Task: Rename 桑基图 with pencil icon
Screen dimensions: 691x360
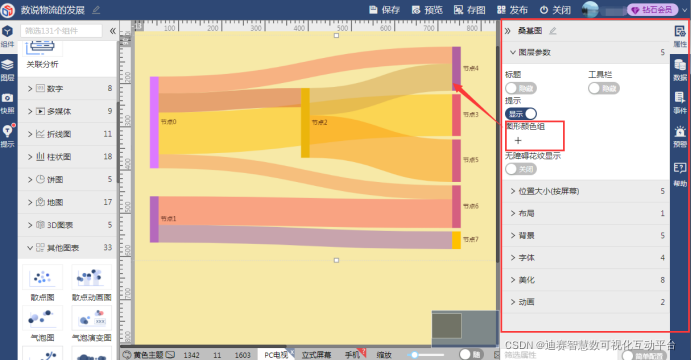Action: point(553,31)
